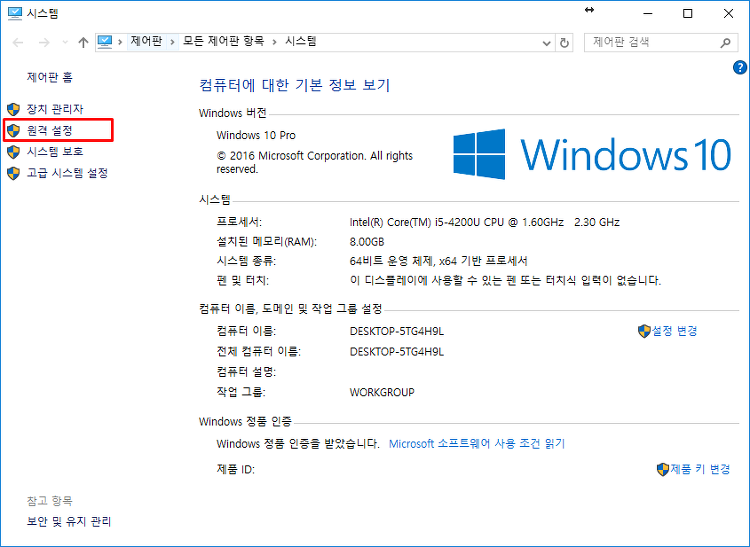Click the magnifier icon in the search box

[x=725, y=43]
